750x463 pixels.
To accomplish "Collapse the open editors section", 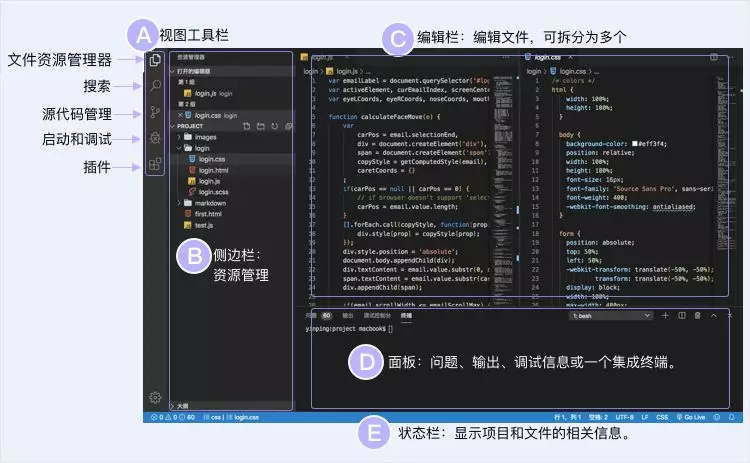I will click(x=173, y=71).
